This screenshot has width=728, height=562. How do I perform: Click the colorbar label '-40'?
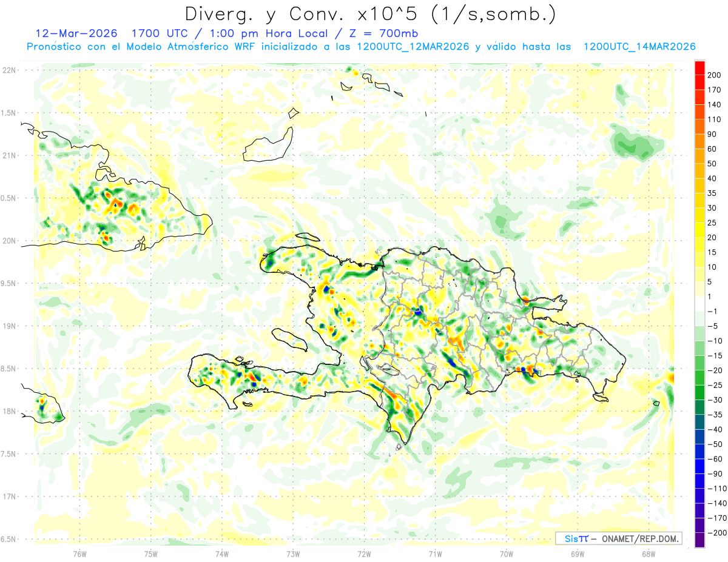coord(715,430)
